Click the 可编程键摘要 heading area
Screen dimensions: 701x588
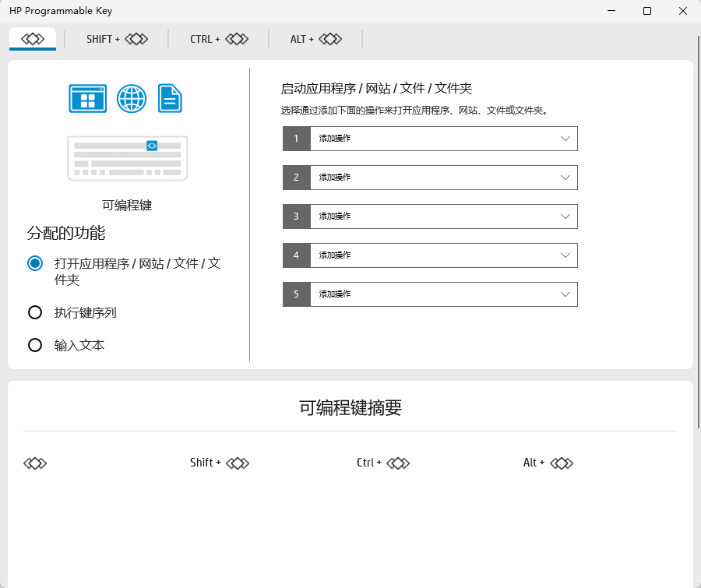tap(350, 407)
